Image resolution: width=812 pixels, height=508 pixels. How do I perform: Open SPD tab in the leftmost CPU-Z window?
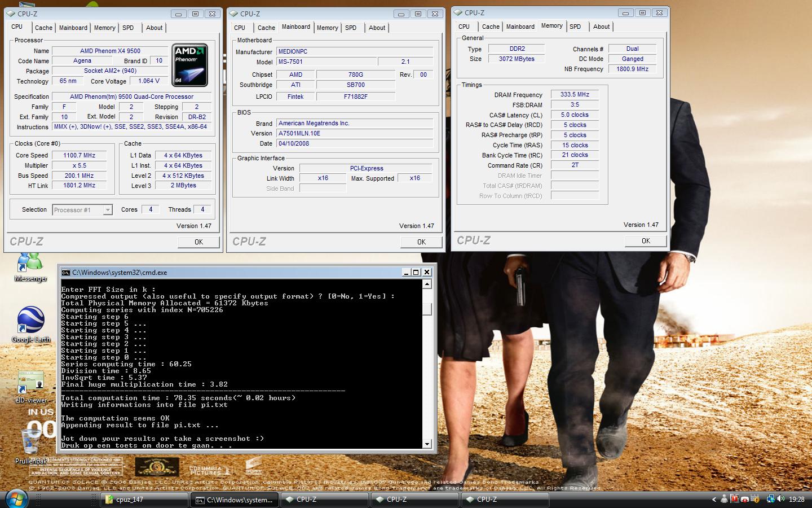click(x=128, y=28)
